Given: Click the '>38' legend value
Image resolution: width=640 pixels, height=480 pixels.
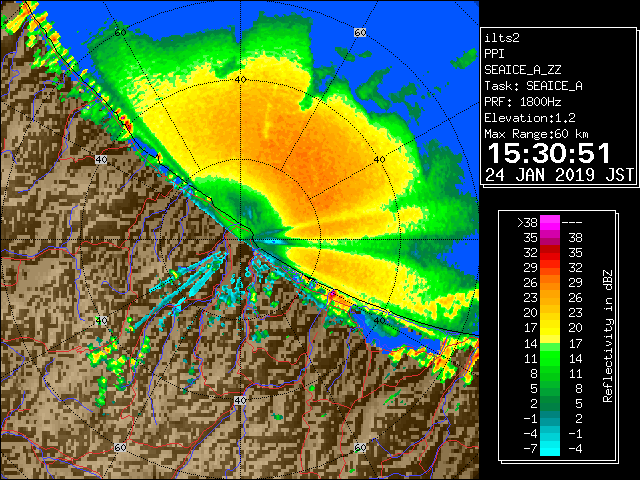Looking at the screenshot, I should (x=527, y=223).
